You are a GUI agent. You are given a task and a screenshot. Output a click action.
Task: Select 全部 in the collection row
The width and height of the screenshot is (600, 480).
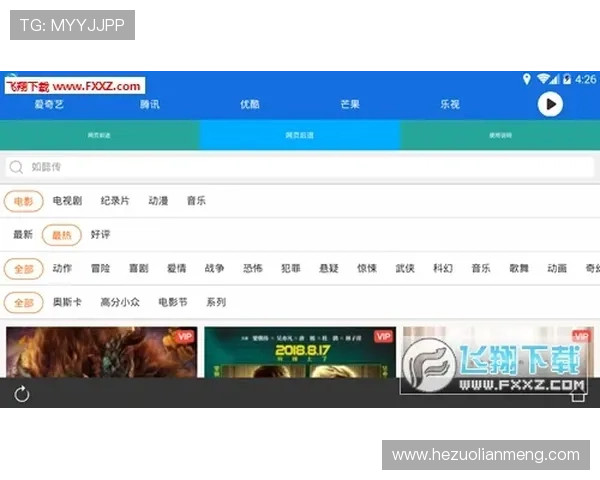tap(23, 303)
